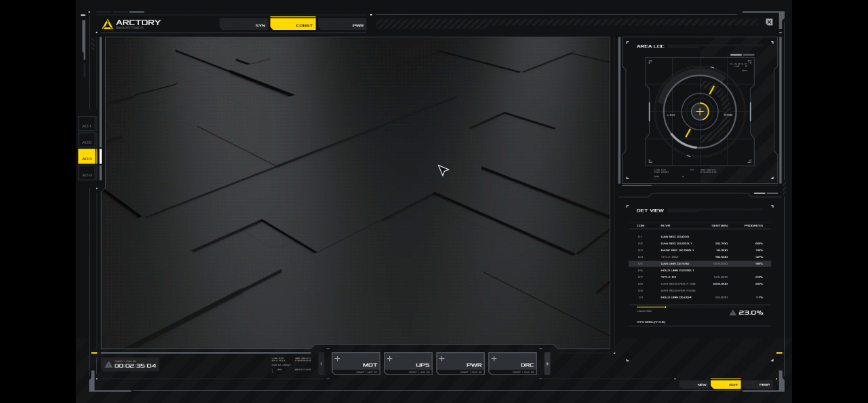
Task: Open the DRC module card
Action: (513, 364)
